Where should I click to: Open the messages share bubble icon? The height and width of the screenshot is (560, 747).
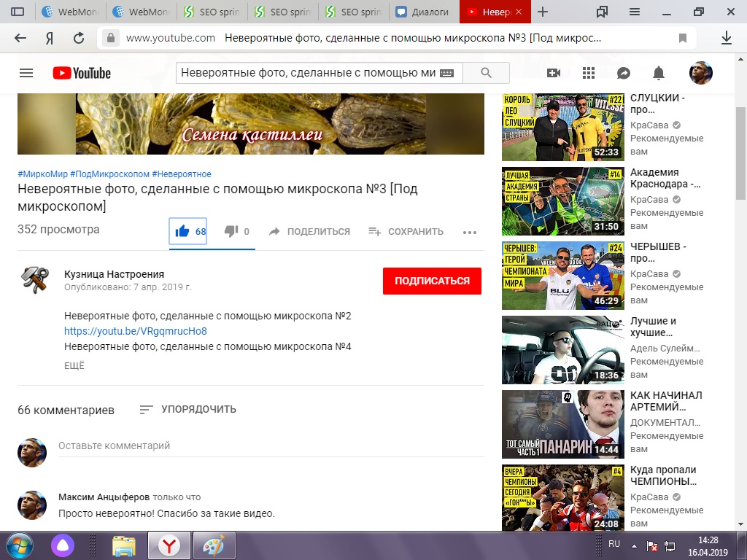coord(624,73)
